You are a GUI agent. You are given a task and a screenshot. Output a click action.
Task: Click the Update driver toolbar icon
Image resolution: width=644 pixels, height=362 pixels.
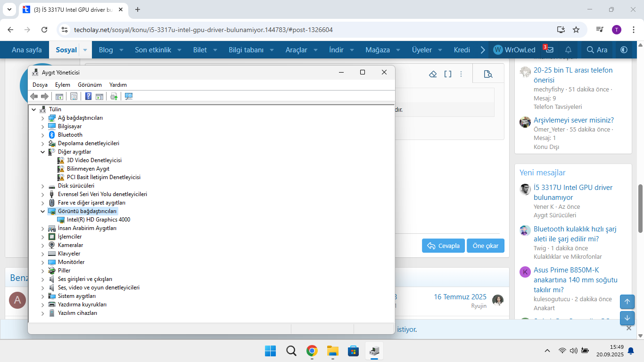(x=114, y=96)
